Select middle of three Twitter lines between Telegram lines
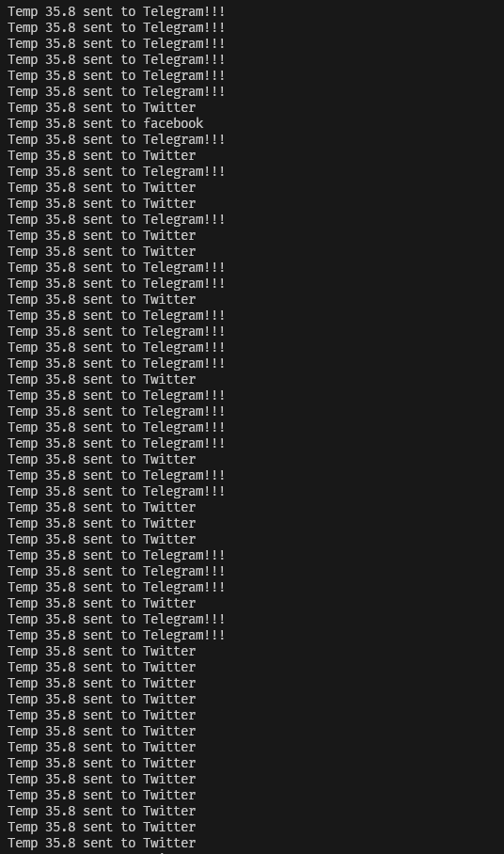 (x=102, y=523)
